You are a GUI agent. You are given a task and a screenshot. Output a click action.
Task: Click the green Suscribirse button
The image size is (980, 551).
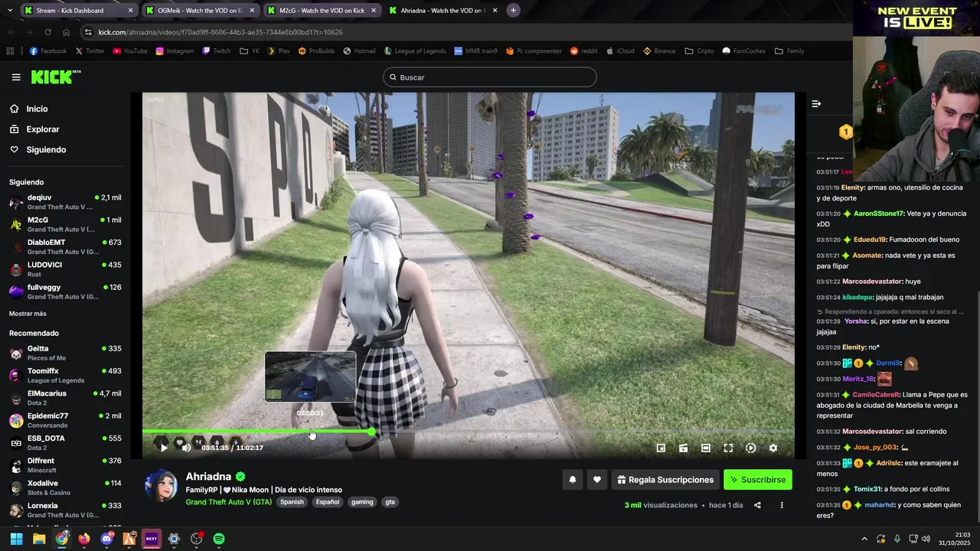[x=758, y=480]
